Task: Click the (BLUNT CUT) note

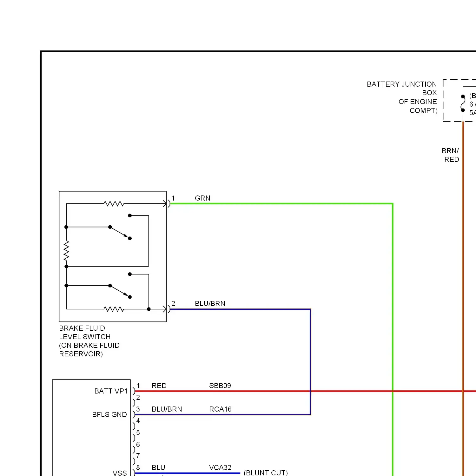Action: (x=266, y=473)
